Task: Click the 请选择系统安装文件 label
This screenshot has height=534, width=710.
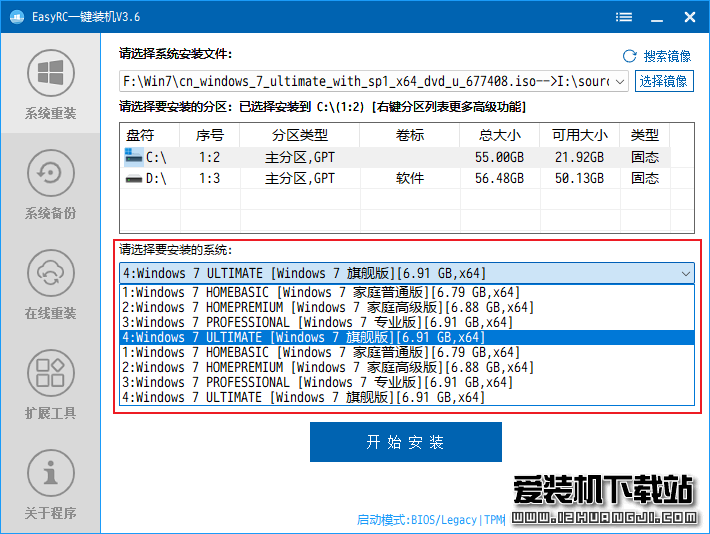Action: [175, 54]
